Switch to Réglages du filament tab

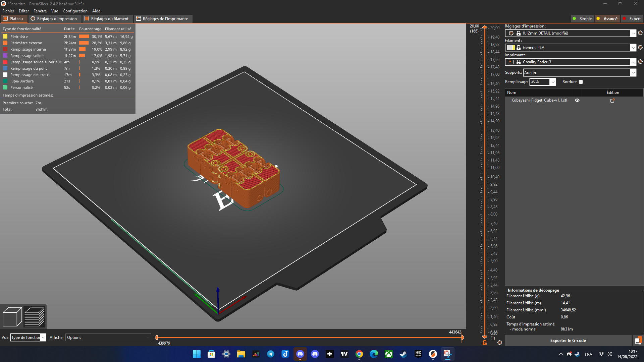coord(107,19)
